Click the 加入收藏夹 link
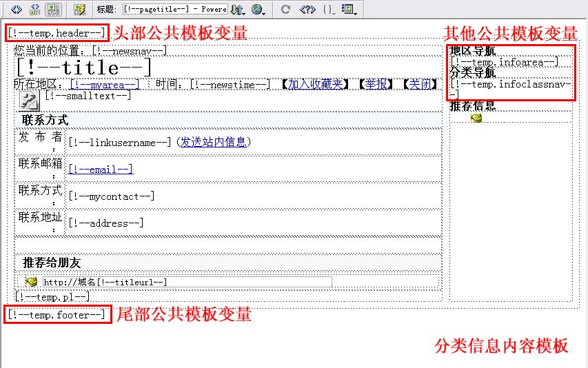Image resolution: width=588 pixels, height=368 pixels. pos(316,84)
